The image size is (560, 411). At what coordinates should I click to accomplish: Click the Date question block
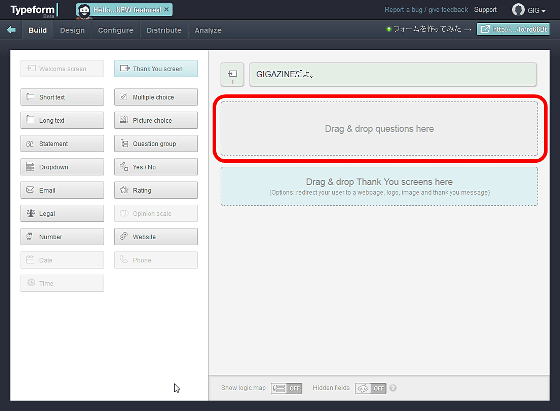pos(62,260)
